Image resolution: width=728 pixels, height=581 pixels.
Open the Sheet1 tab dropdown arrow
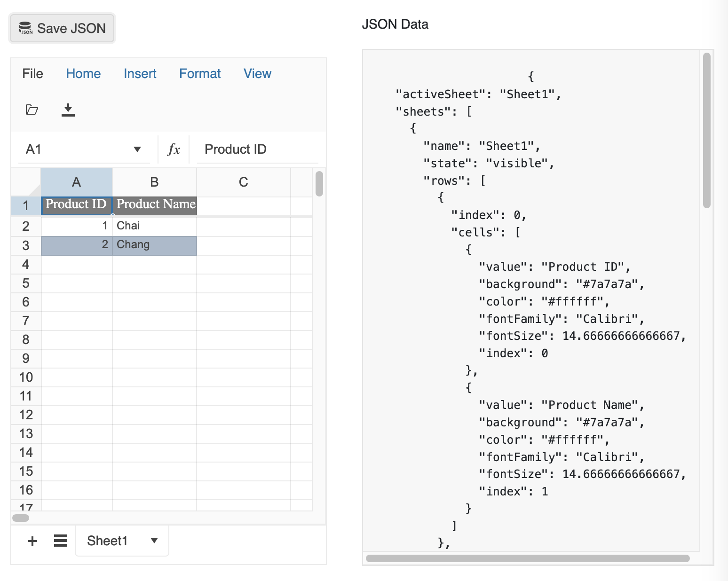tap(154, 541)
